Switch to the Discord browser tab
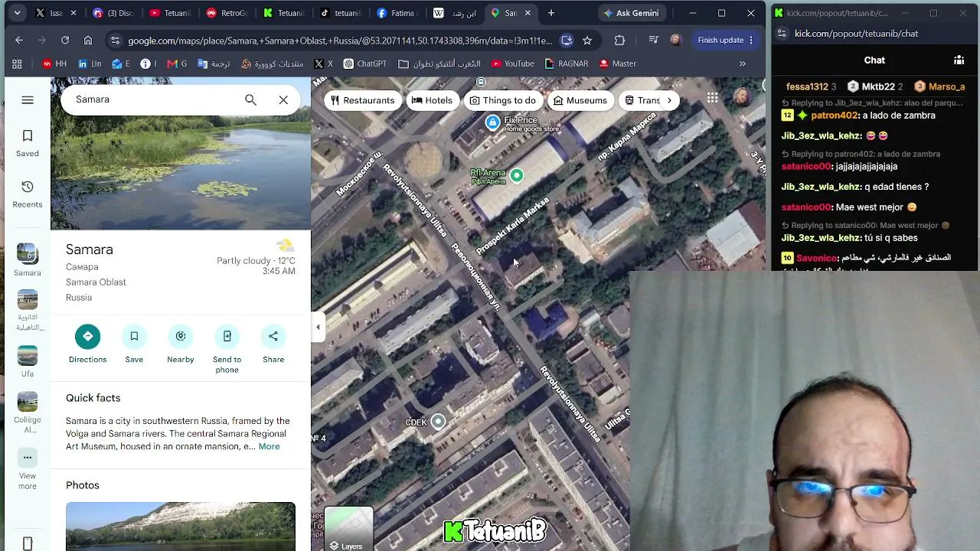This screenshot has height=551, width=980. (x=114, y=13)
